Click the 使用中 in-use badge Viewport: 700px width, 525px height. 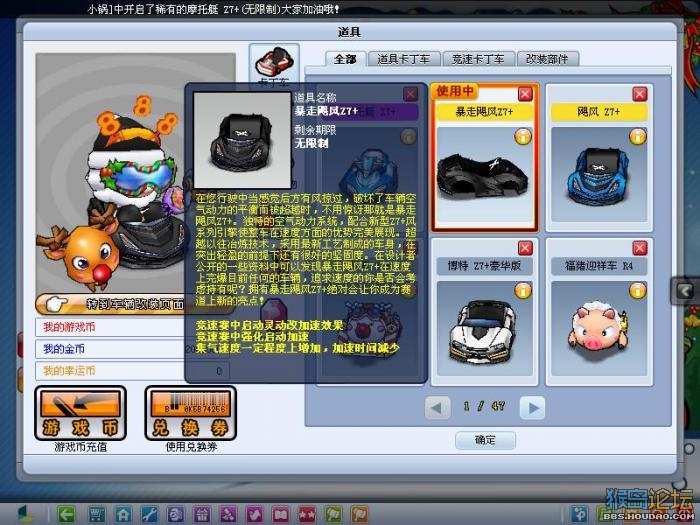click(455, 91)
